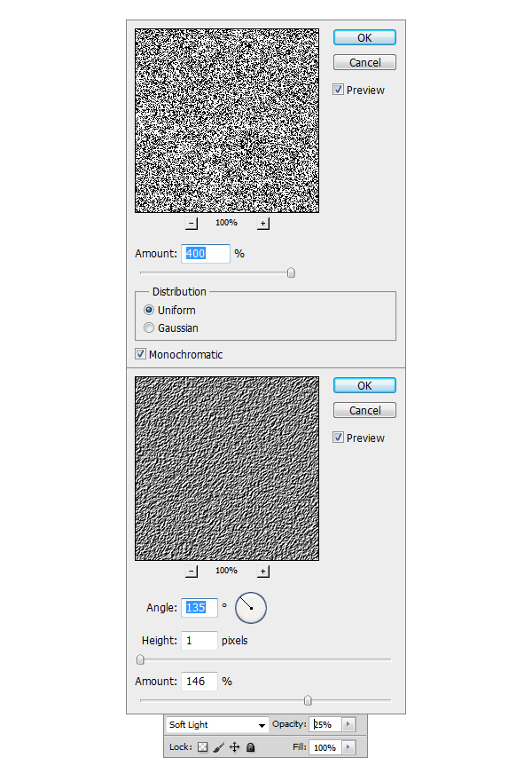Zoom out Emboss preview with minus button
Screen dimensions: 532x781
(192, 572)
